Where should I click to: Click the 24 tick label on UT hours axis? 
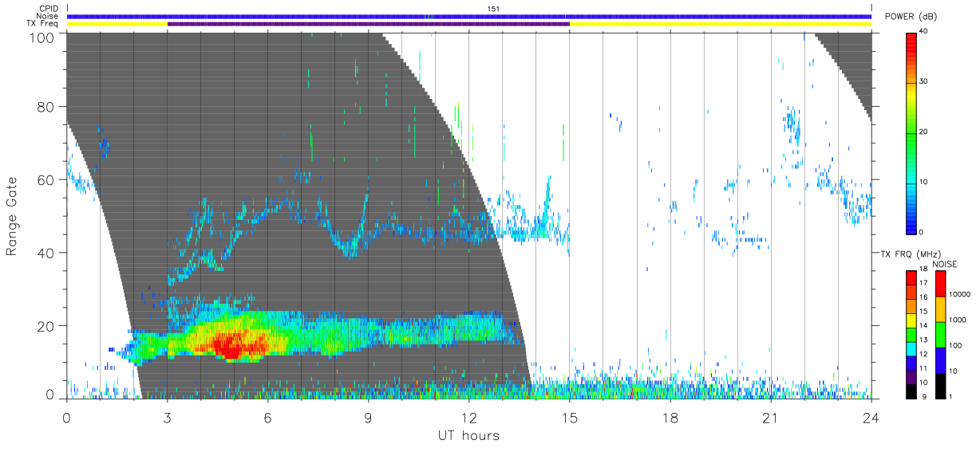coord(871,417)
